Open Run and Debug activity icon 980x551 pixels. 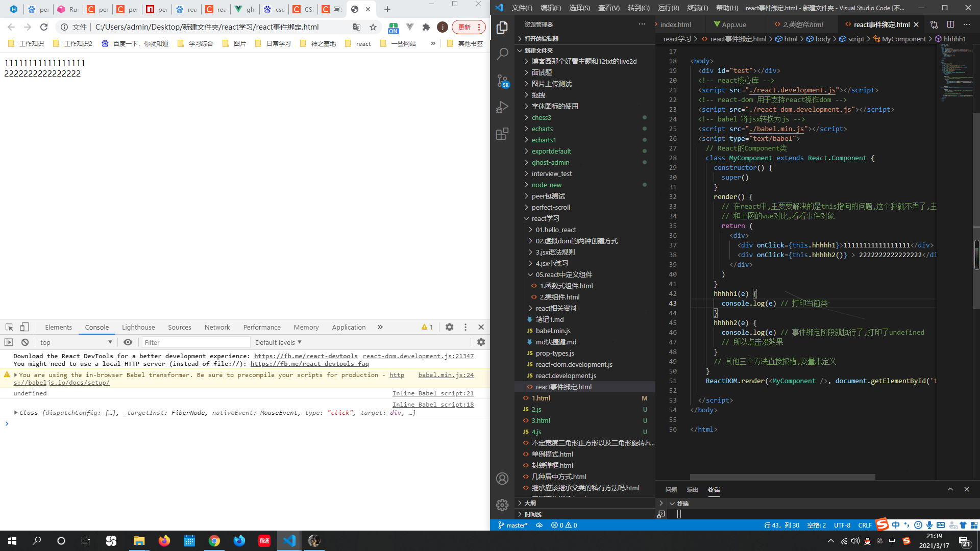point(502,107)
